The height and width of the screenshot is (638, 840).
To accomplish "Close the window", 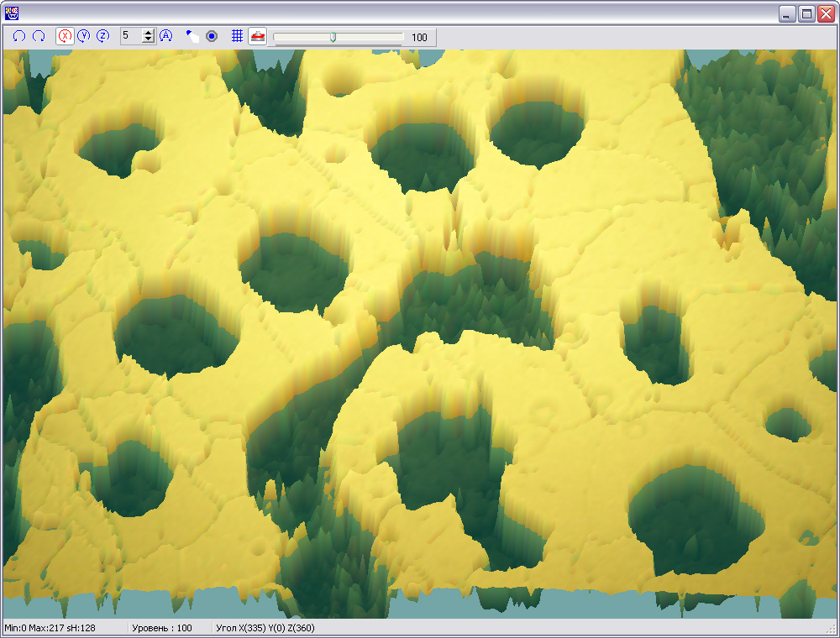I will click(x=826, y=14).
